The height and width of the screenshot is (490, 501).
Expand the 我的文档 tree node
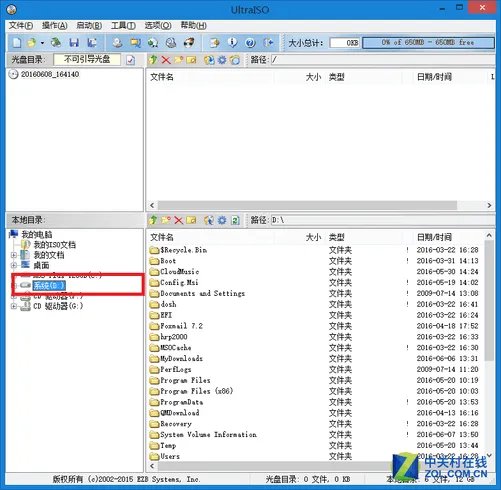13,255
